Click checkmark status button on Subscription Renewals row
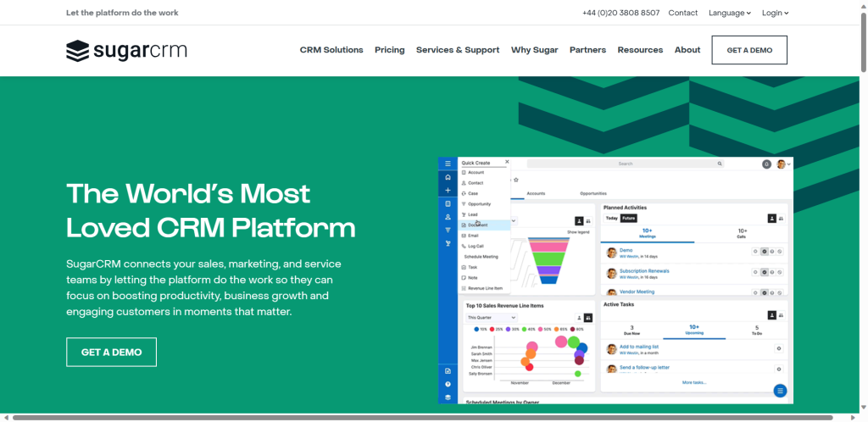The width and height of the screenshot is (868, 422). (764, 272)
